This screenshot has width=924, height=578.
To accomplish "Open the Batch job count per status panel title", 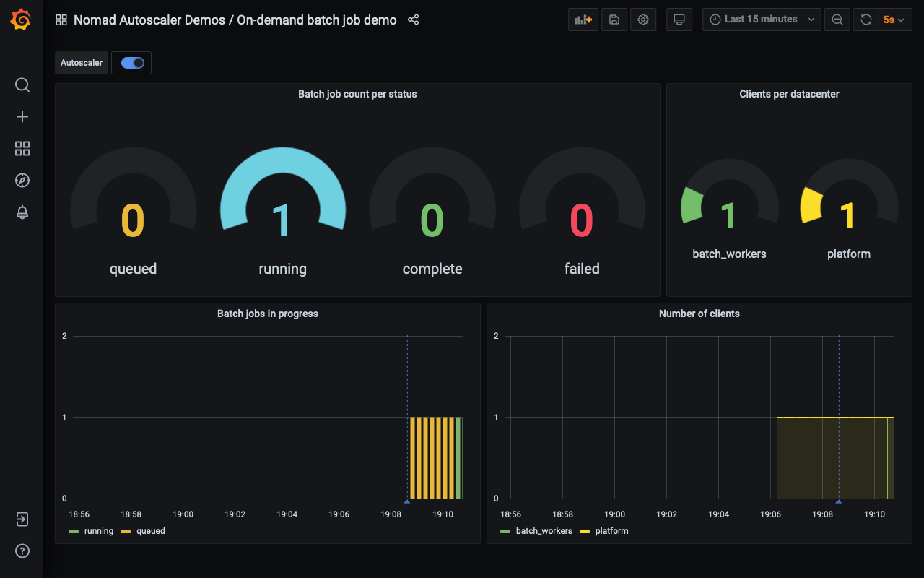I will coord(357,94).
